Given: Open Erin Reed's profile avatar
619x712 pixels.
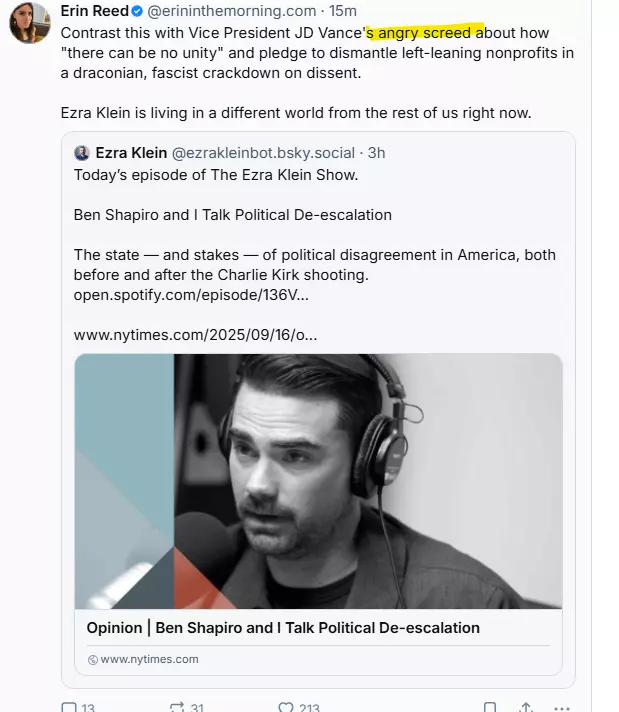Looking at the screenshot, I should (30, 23).
